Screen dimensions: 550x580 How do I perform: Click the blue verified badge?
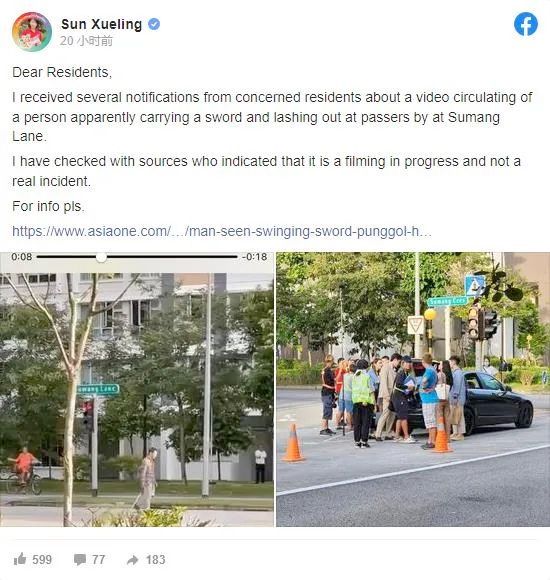[x=154, y=24]
